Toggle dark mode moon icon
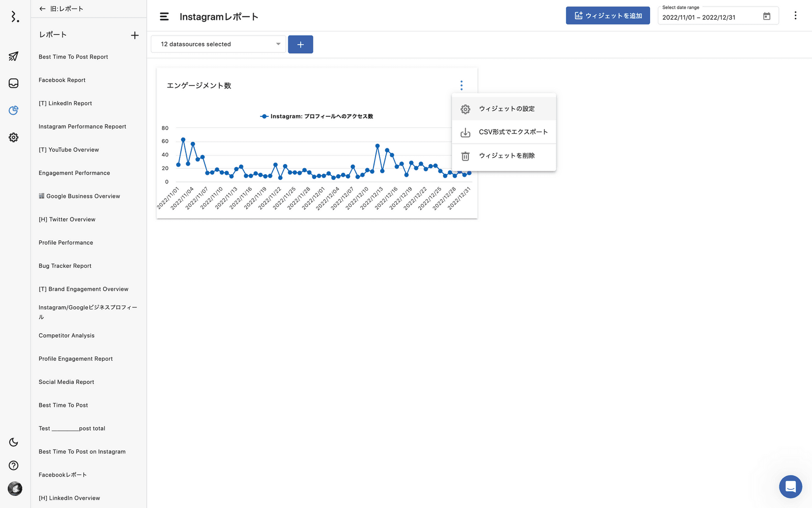Image resolution: width=812 pixels, height=508 pixels. 14,442
